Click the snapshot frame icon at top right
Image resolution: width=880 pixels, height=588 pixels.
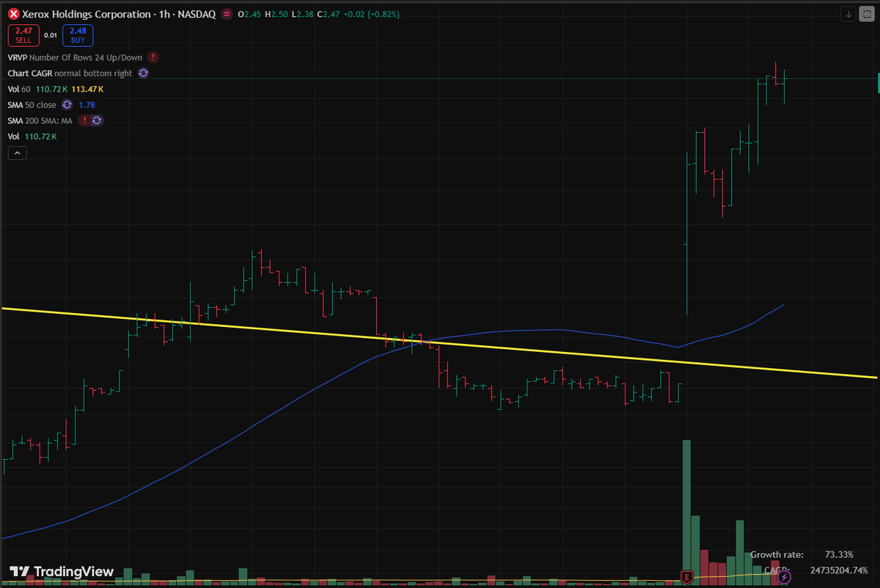(866, 14)
